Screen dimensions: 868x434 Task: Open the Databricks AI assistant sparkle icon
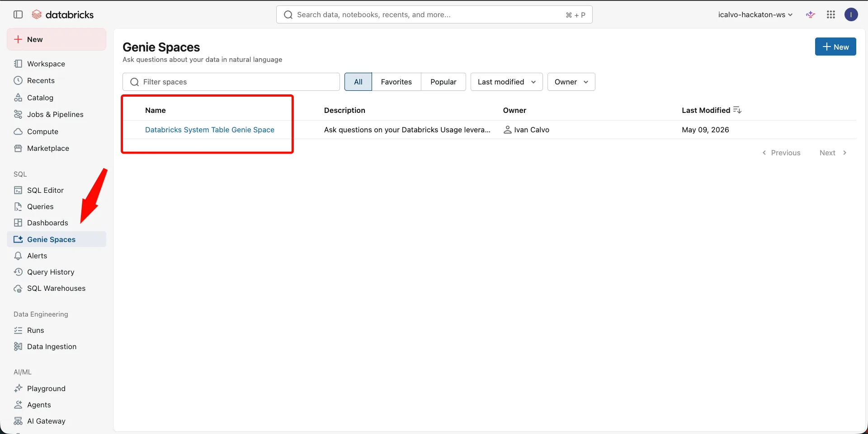coord(811,14)
